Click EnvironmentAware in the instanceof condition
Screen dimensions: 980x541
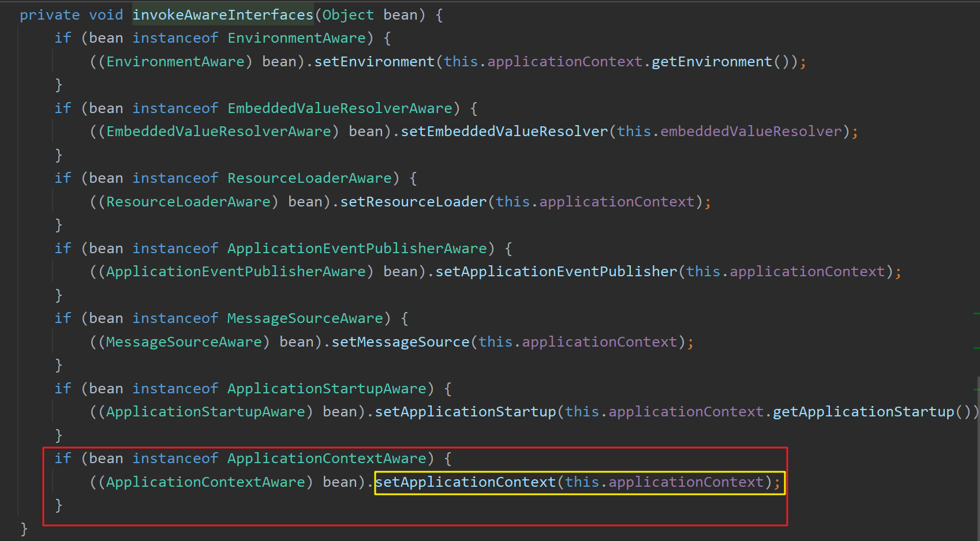[297, 38]
